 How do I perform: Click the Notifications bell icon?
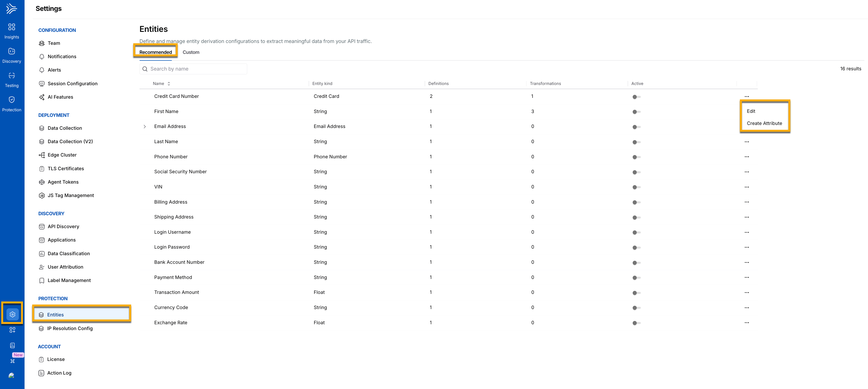pos(42,57)
